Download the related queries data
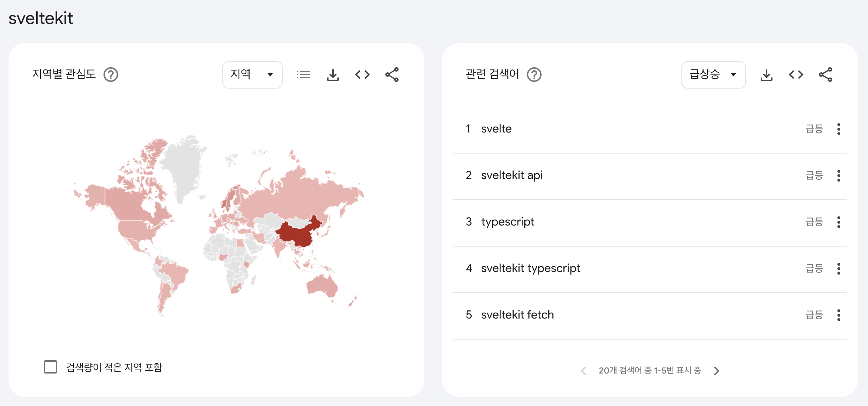The height and width of the screenshot is (406, 868). pyautogui.click(x=766, y=75)
